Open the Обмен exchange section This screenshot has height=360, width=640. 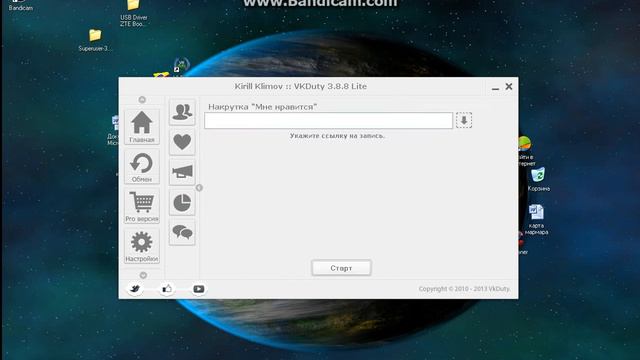point(142,167)
